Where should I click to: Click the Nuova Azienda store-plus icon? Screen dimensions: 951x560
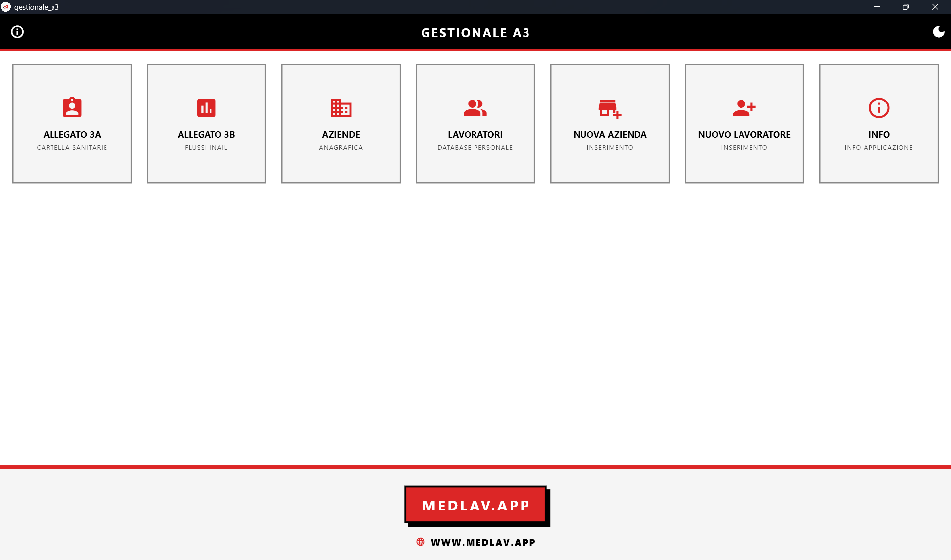pyautogui.click(x=610, y=108)
